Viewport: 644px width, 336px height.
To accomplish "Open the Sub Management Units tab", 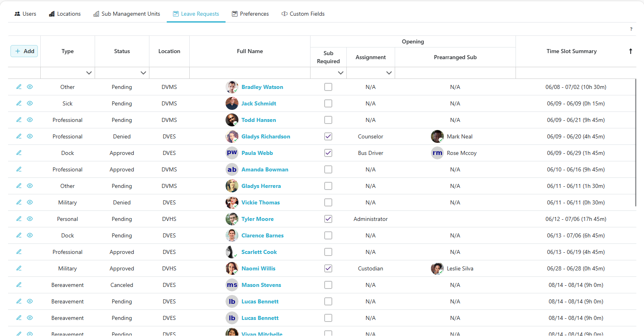I will (126, 14).
